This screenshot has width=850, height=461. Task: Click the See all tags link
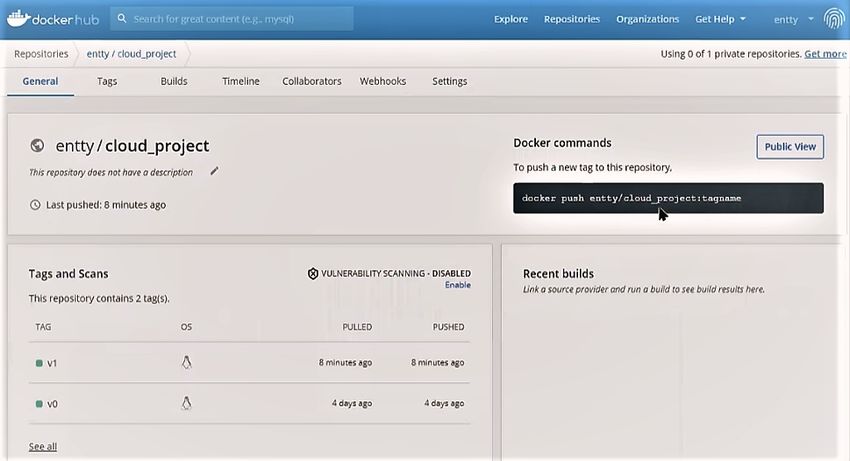[43, 446]
